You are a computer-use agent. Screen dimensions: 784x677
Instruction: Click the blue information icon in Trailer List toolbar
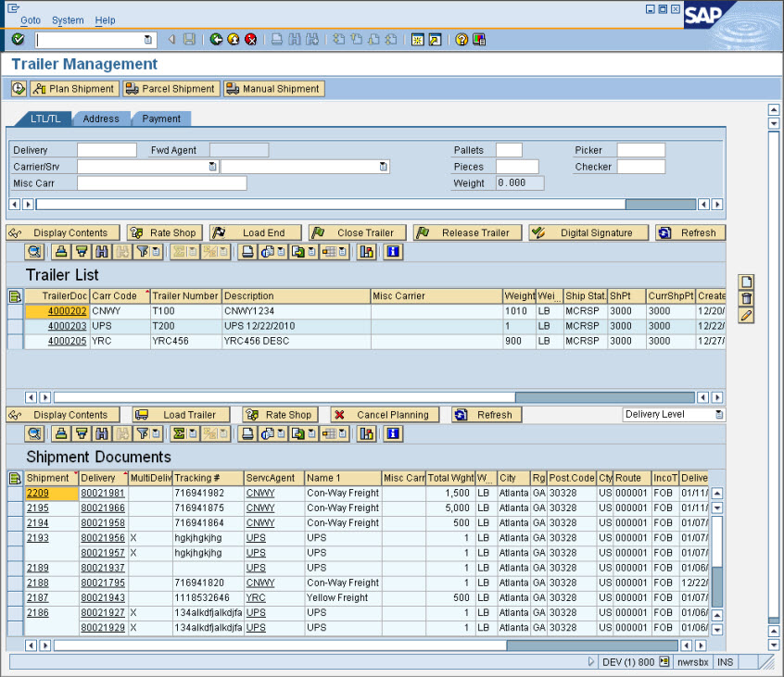coord(393,251)
